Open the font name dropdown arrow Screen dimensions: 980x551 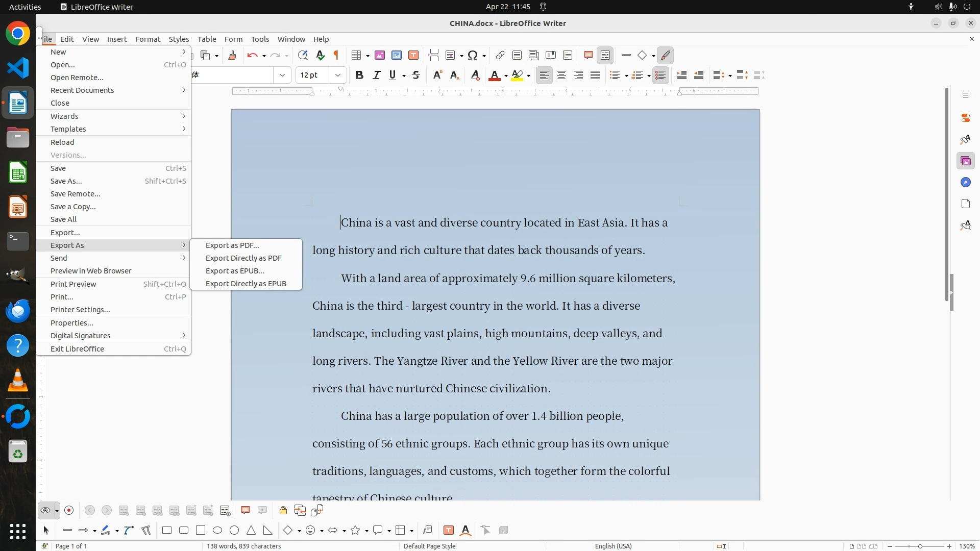pos(282,76)
